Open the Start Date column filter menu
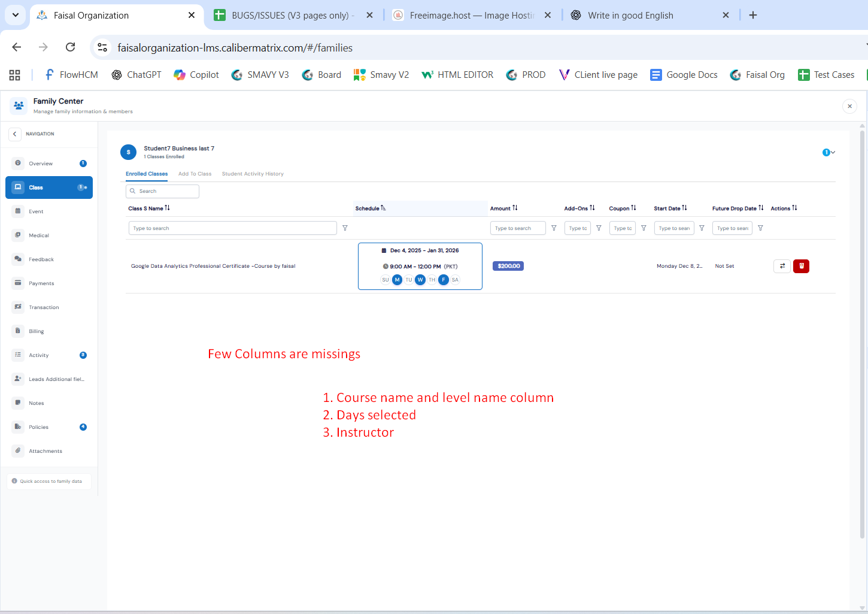The height and width of the screenshot is (614, 868). 702,228
